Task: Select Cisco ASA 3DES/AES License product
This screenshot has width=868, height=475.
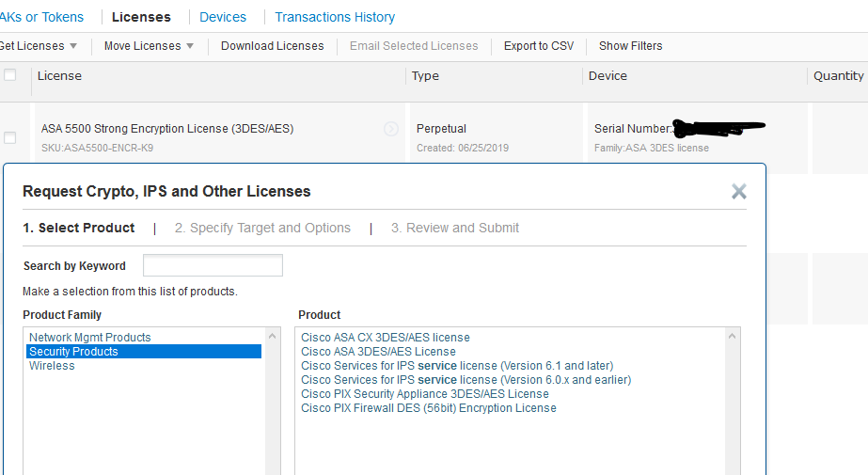Action: point(378,352)
